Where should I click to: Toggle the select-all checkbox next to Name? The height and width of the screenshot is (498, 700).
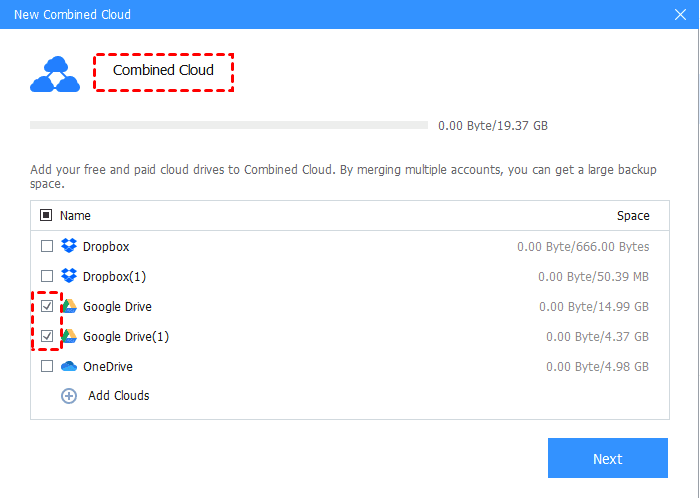[x=46, y=215]
